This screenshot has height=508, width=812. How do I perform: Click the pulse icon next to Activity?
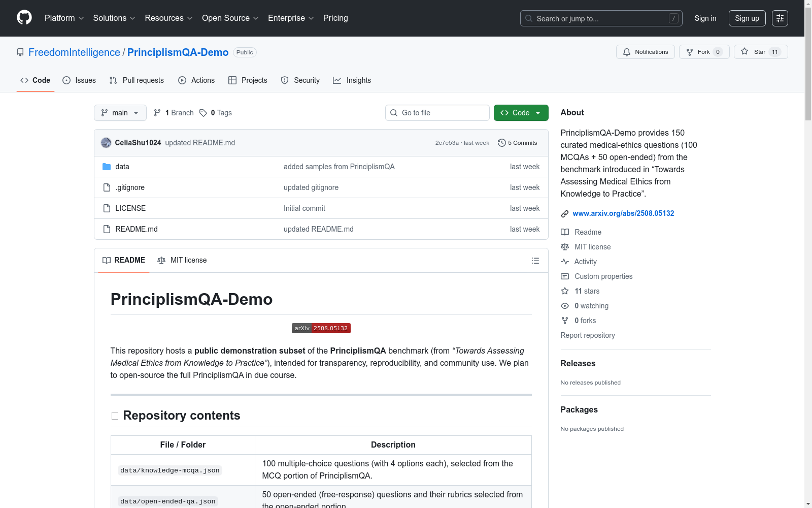point(565,262)
